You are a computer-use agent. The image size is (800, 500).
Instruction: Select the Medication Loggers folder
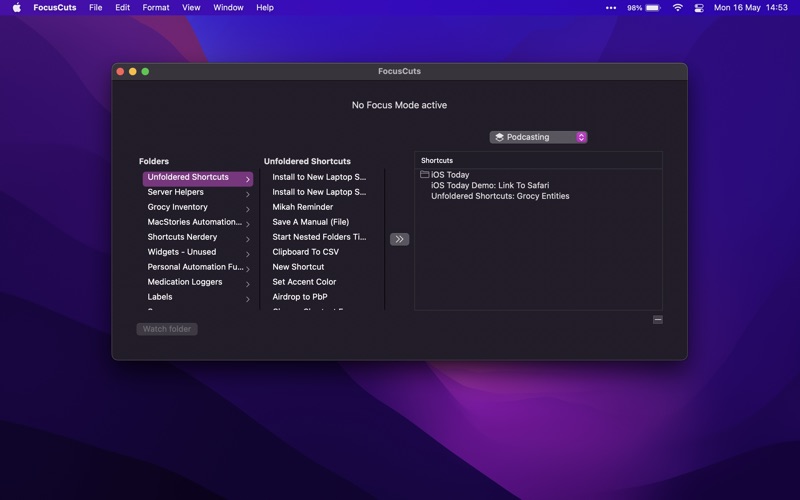pos(197,282)
